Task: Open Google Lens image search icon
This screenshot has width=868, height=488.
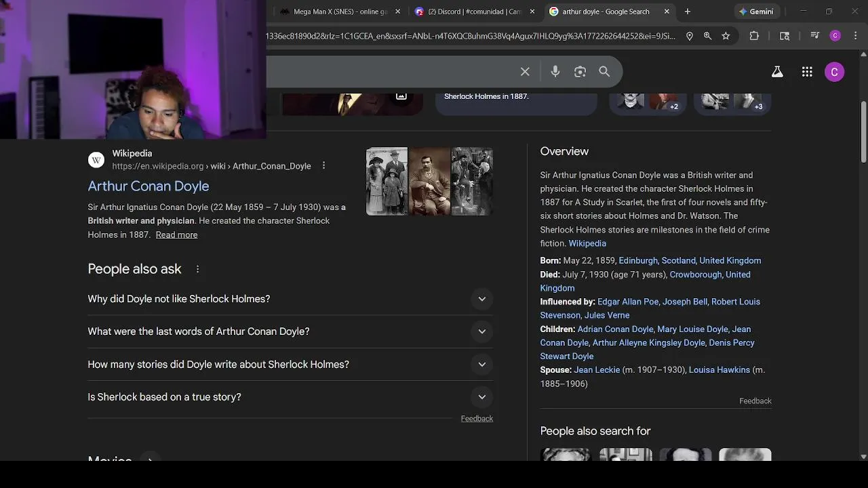Action: pos(580,72)
